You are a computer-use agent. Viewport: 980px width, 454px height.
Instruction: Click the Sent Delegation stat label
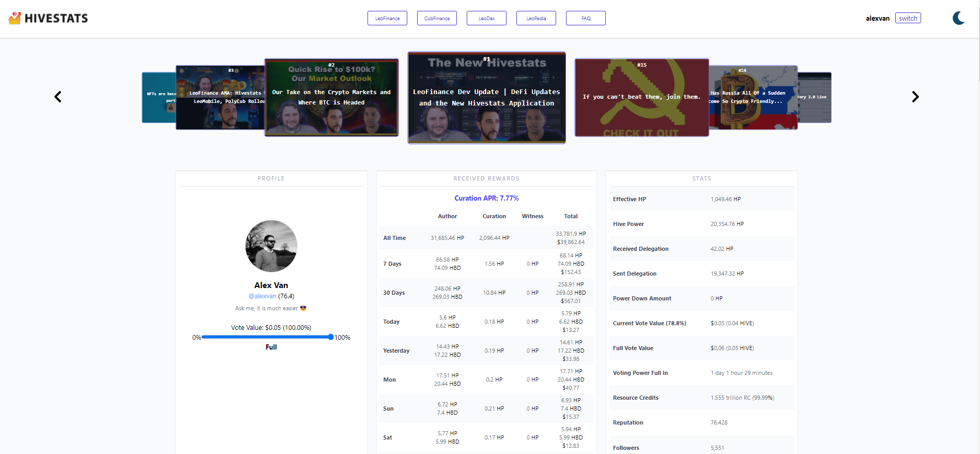coord(635,274)
